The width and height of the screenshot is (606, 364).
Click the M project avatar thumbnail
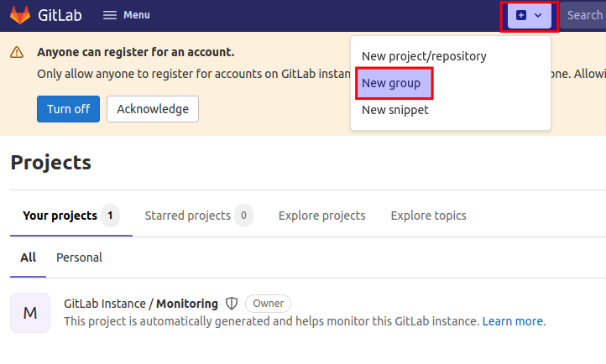click(30, 313)
